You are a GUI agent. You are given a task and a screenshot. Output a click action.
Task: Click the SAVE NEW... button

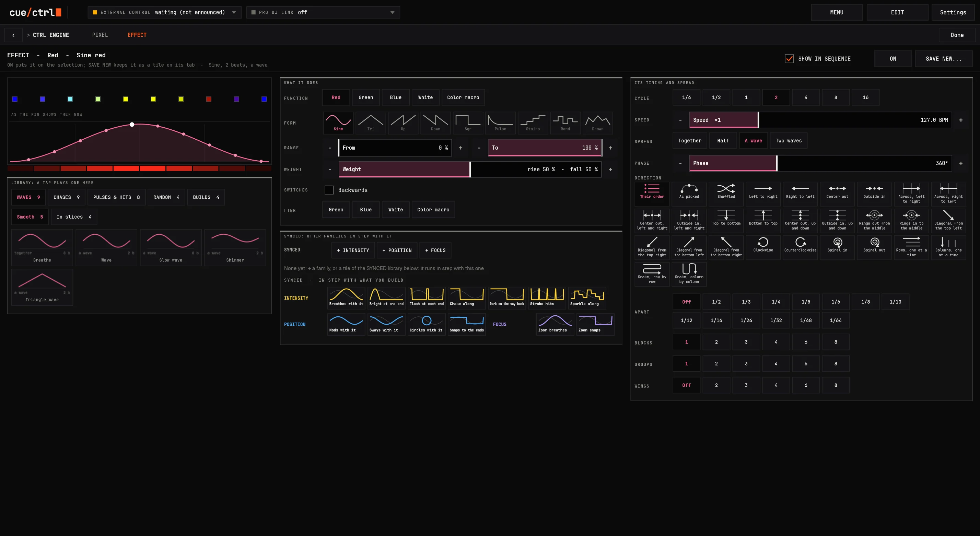(x=944, y=59)
